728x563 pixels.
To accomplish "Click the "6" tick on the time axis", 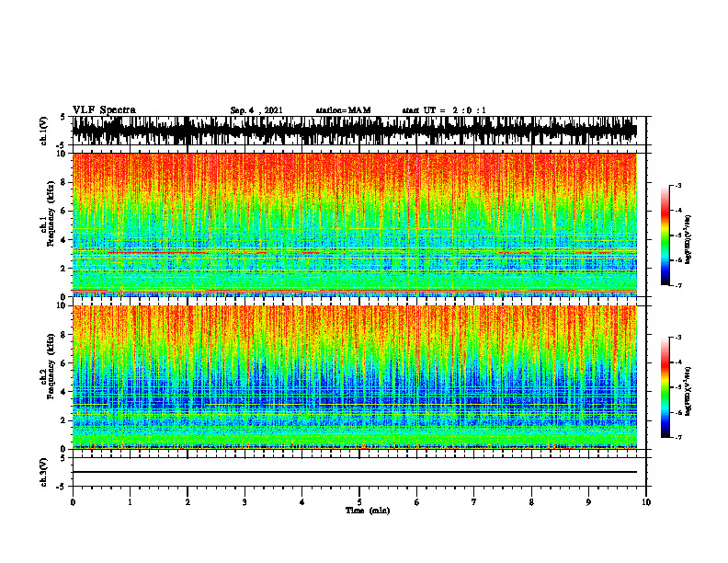I will (417, 502).
